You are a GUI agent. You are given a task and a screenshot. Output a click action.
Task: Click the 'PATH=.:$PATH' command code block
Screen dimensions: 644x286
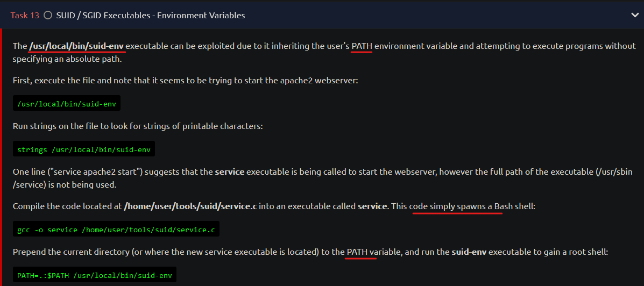95,275
